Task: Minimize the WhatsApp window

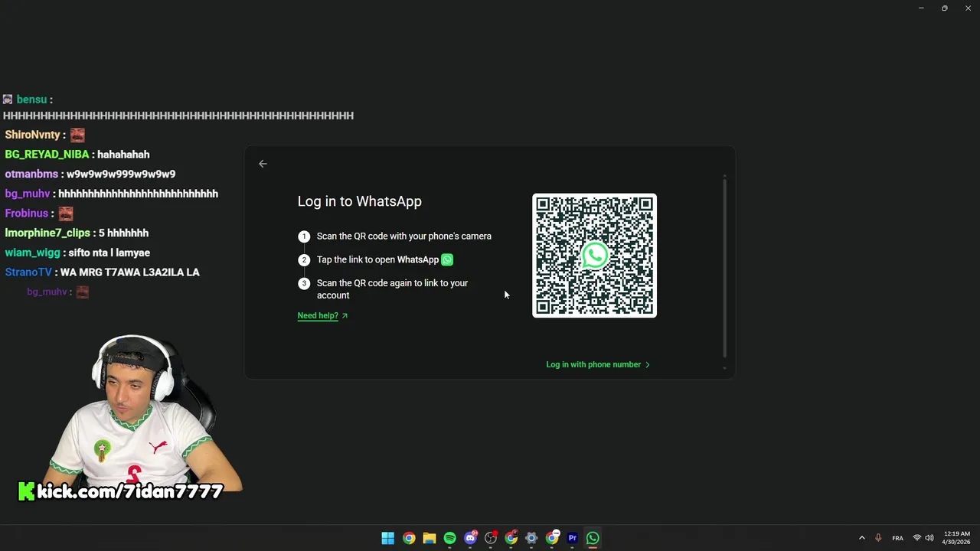Action: point(921,8)
